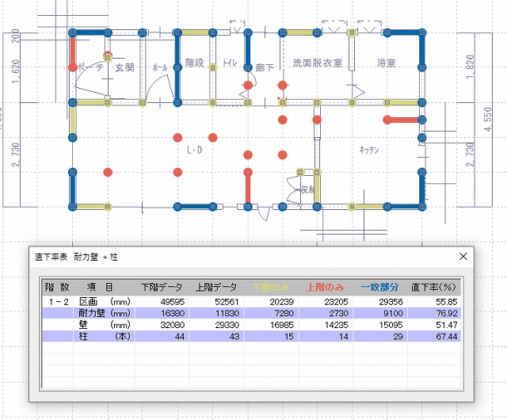Click the 直下率(%) column header
Image resolution: width=507 pixels, height=420 pixels.
pos(433,287)
